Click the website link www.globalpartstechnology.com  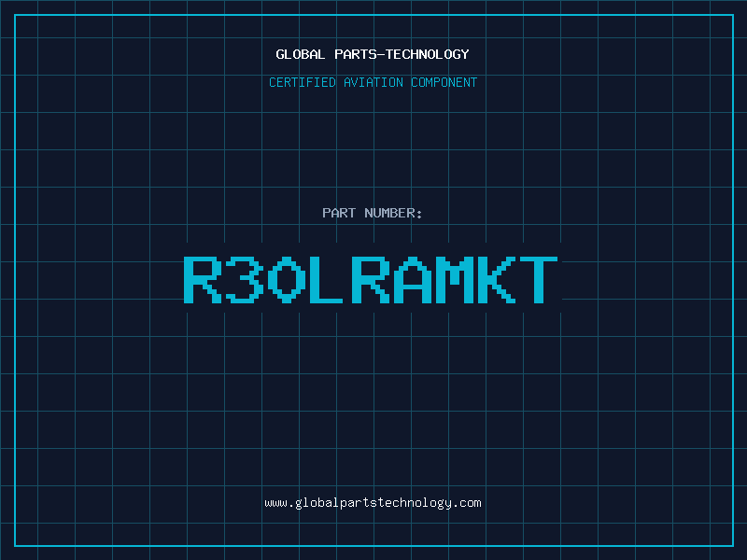click(x=373, y=503)
